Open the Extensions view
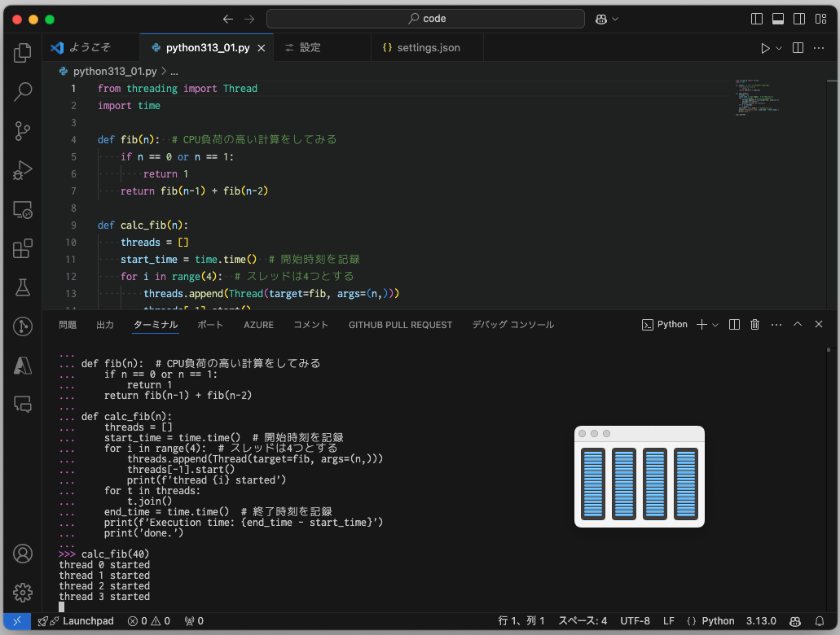Image resolution: width=840 pixels, height=635 pixels. click(22, 249)
